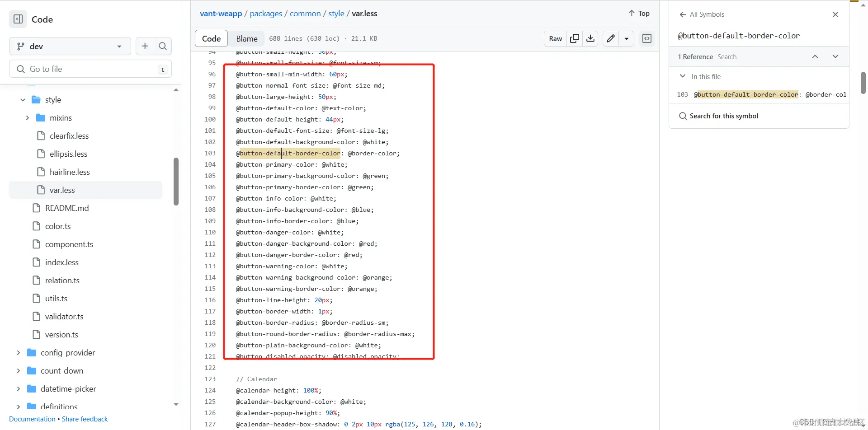Collapse the In this file section
This screenshot has height=430, width=868.
683,76
